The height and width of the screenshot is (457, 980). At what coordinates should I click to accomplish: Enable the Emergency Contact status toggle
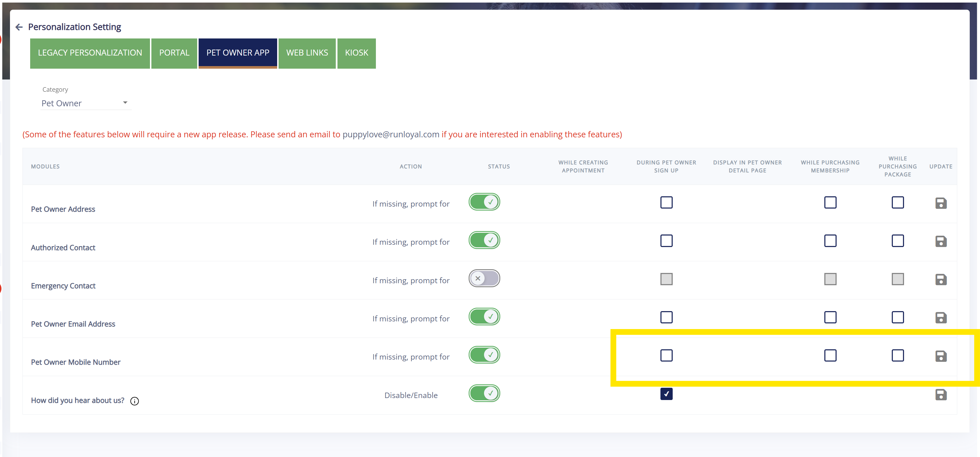coord(484,278)
